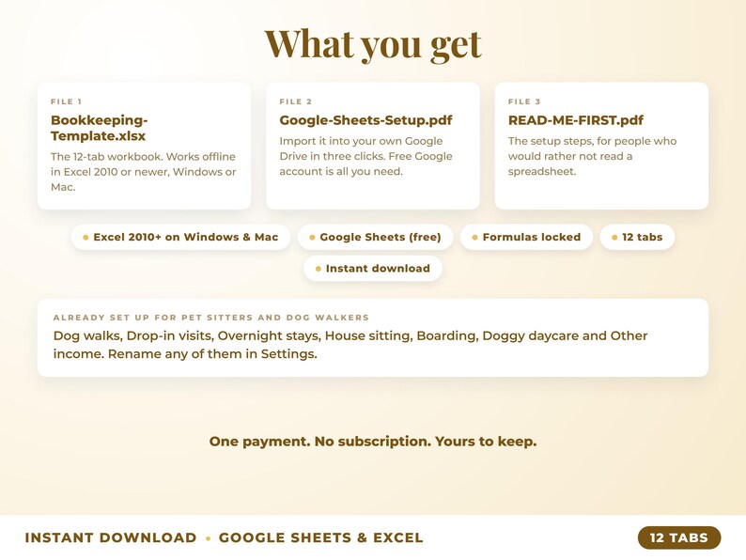Click the 'Import it into your own Google Drive' description
This screenshot has width=746, height=560.
point(365,156)
